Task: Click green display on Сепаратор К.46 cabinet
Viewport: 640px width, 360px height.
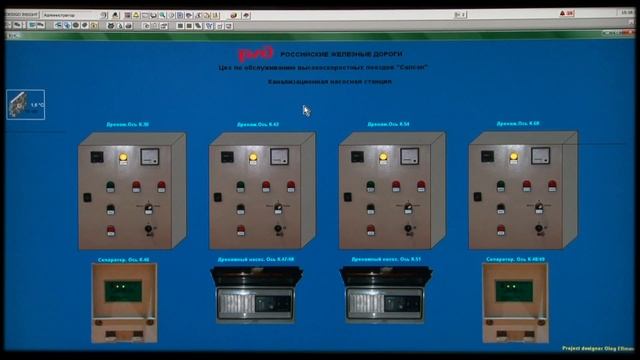Action: point(123,291)
